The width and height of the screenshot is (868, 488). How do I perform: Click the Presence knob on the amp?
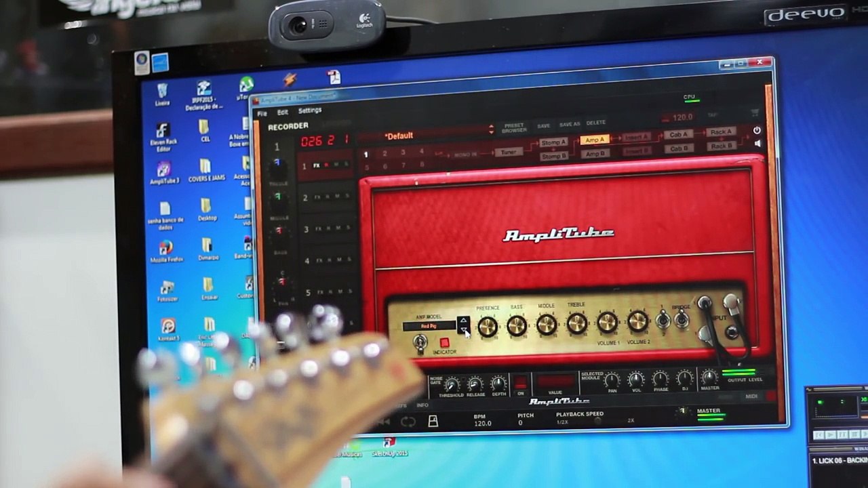tap(488, 327)
